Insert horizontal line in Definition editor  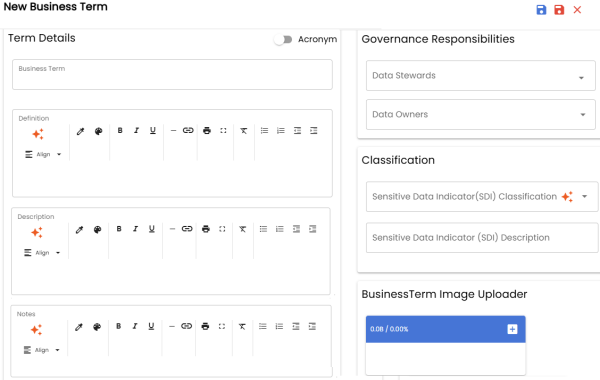coord(173,130)
